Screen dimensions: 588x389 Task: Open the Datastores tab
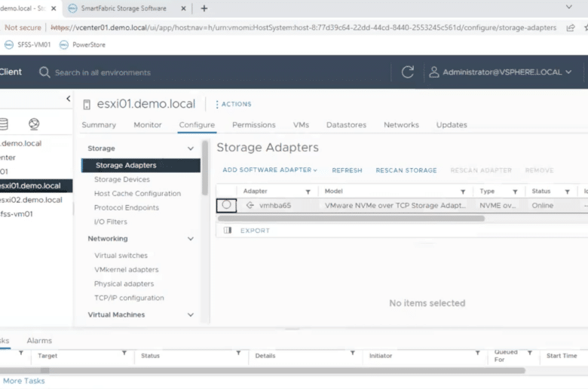pyautogui.click(x=346, y=125)
